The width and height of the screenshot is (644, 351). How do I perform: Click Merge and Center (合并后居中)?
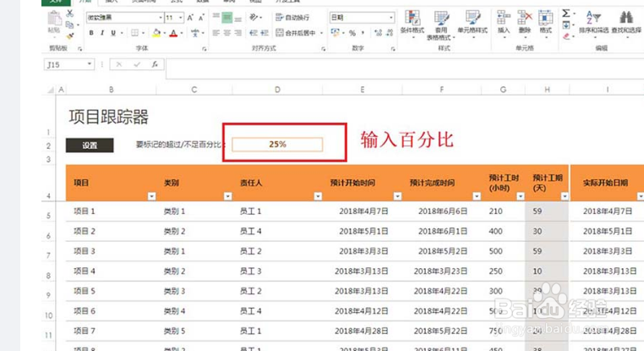(x=296, y=33)
